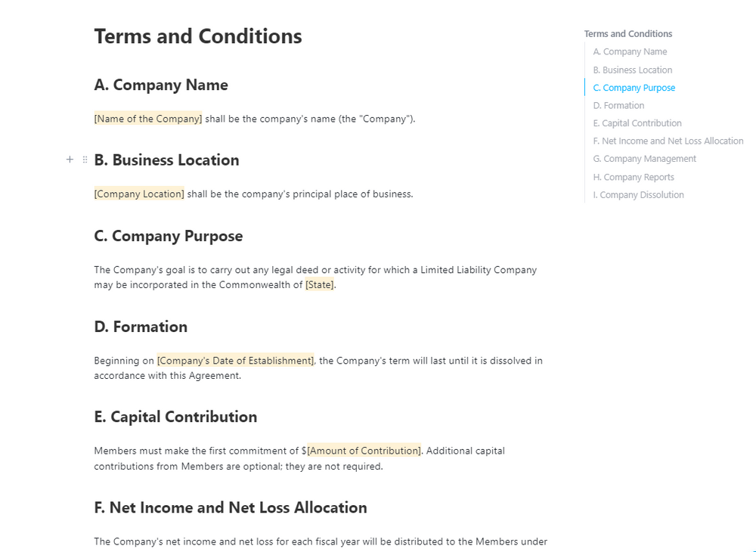Select B. Business Location outline entry

pos(632,70)
